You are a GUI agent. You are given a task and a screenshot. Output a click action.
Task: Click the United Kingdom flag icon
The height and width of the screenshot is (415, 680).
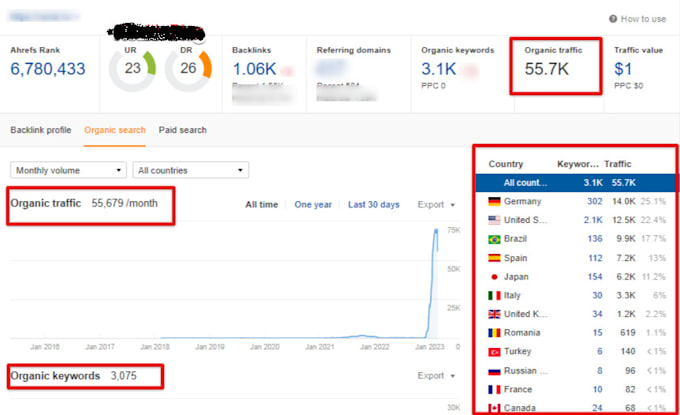(494, 314)
